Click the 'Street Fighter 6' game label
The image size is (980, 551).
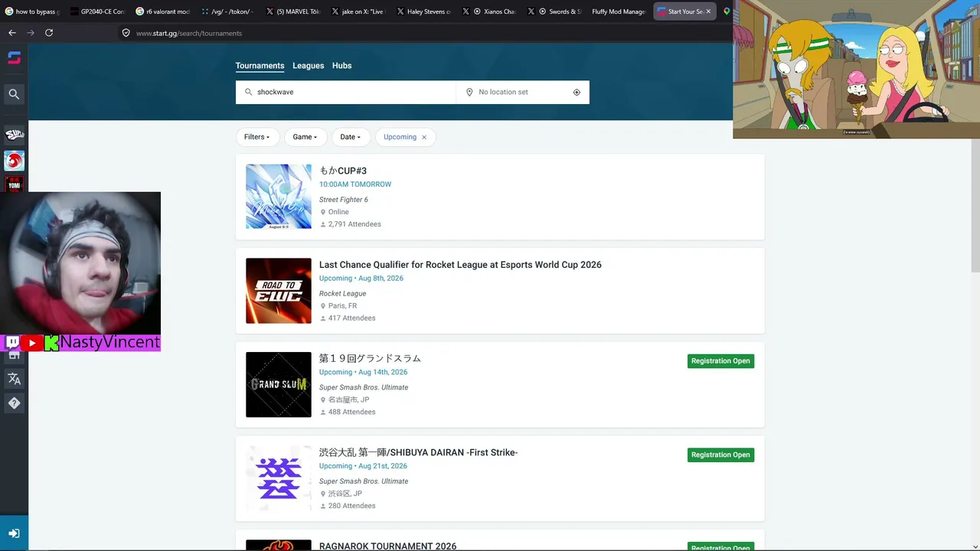(344, 200)
